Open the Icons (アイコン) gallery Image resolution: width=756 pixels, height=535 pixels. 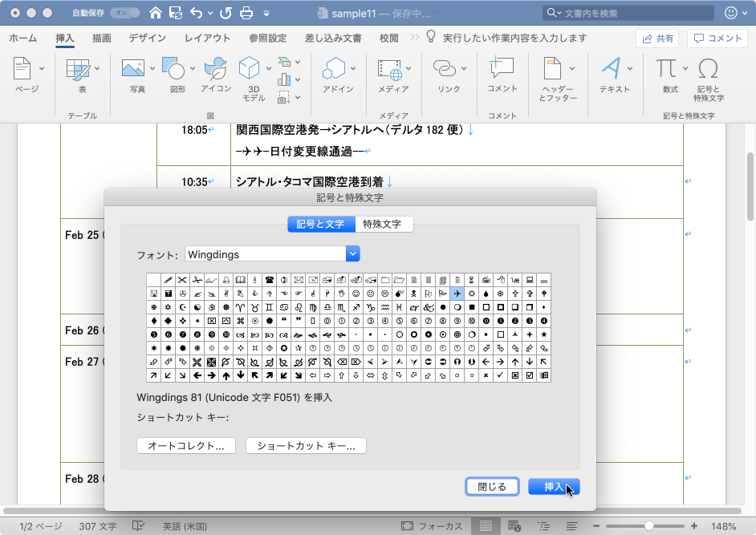point(216,69)
